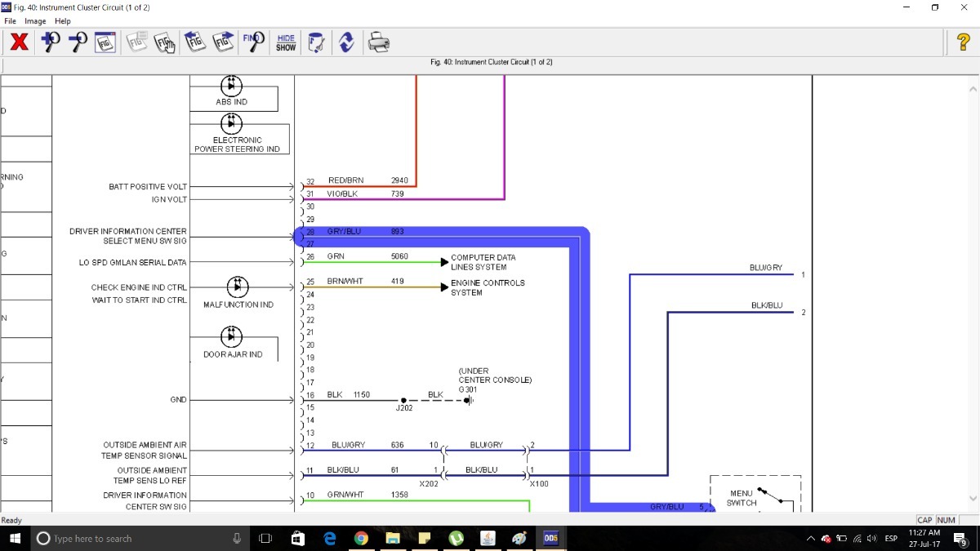This screenshot has width=980, height=551.
Task: Click the highlighted GRY/BLU 893 wire label
Action: 366,232
